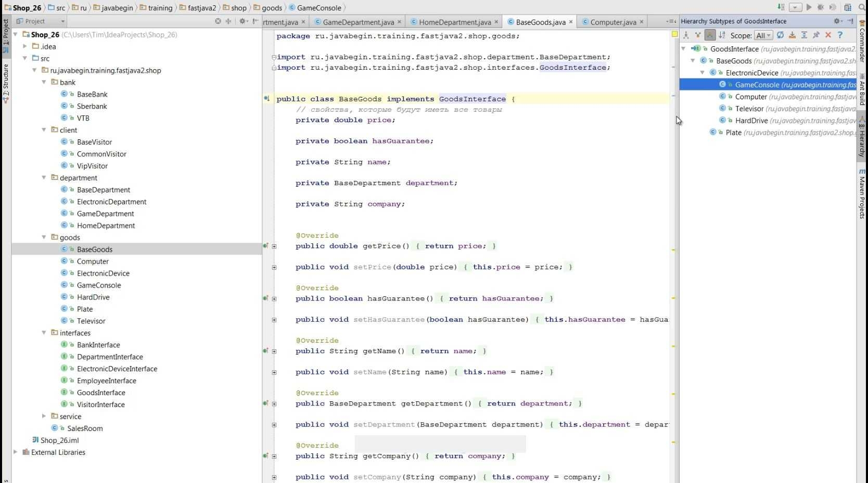Close the Computer.java tab
868x483 pixels.
click(642, 22)
